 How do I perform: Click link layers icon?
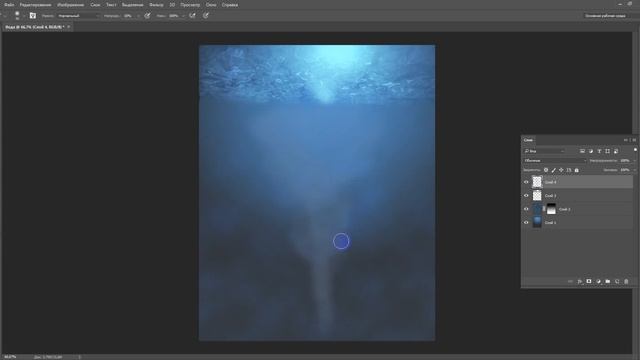point(571,281)
